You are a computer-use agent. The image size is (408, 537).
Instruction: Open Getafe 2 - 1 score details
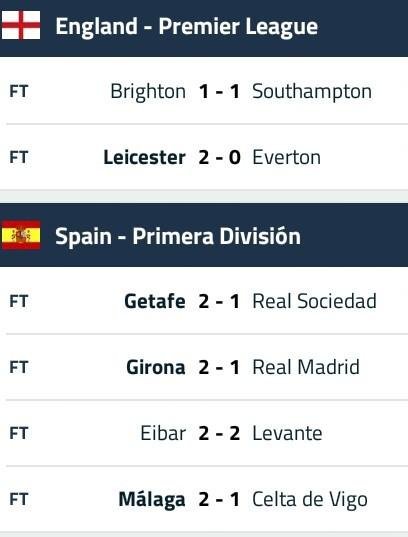219,301
